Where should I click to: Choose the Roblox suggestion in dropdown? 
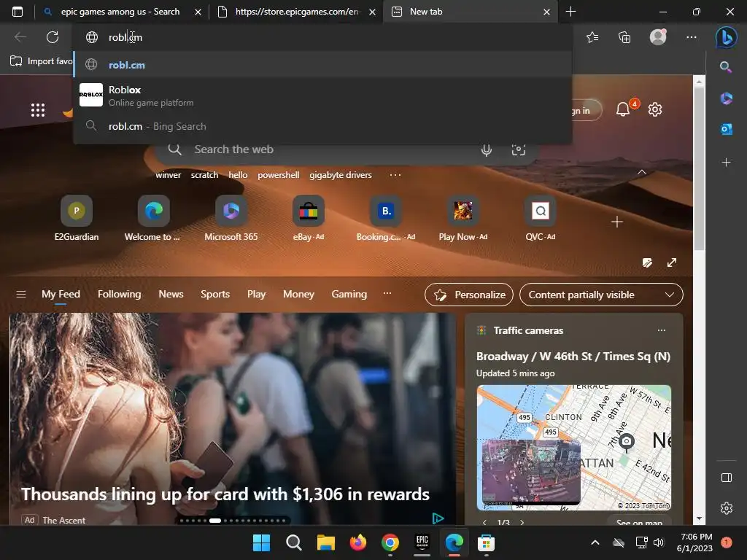point(323,96)
